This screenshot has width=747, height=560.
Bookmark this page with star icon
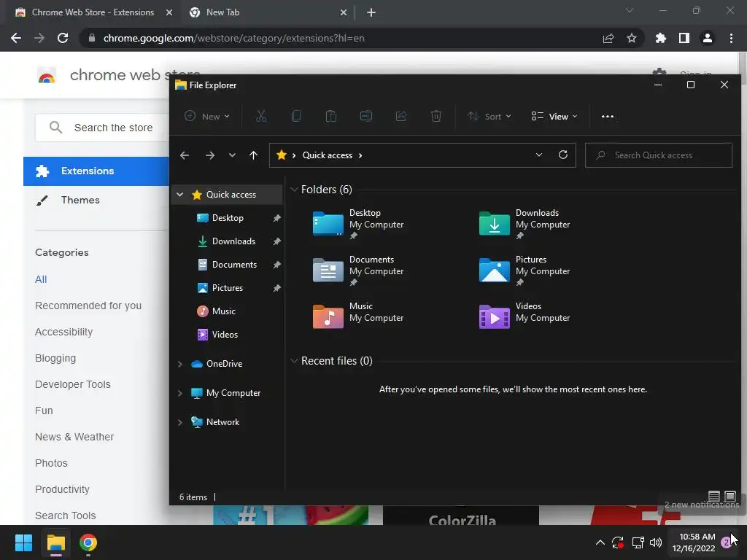[x=632, y=38]
